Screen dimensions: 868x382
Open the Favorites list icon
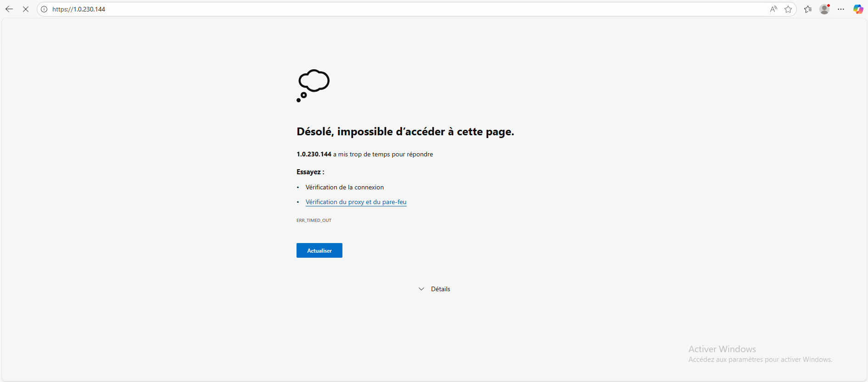pyautogui.click(x=808, y=9)
